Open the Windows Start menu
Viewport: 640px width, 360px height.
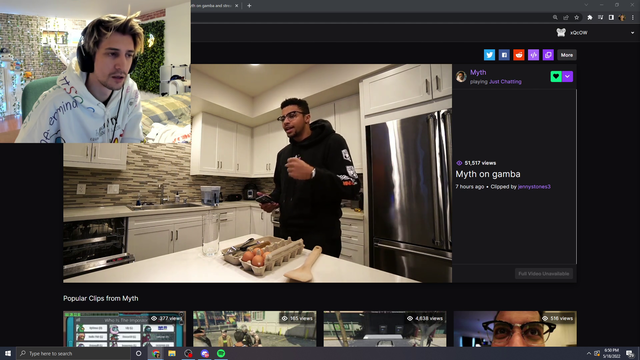[x=8, y=353]
